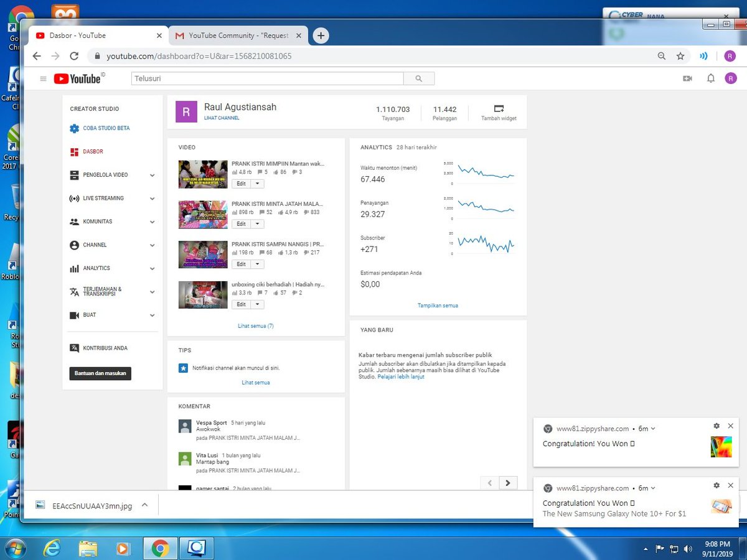This screenshot has height=560, width=747.
Task: Show hidden system tray icons
Action: 646,549
